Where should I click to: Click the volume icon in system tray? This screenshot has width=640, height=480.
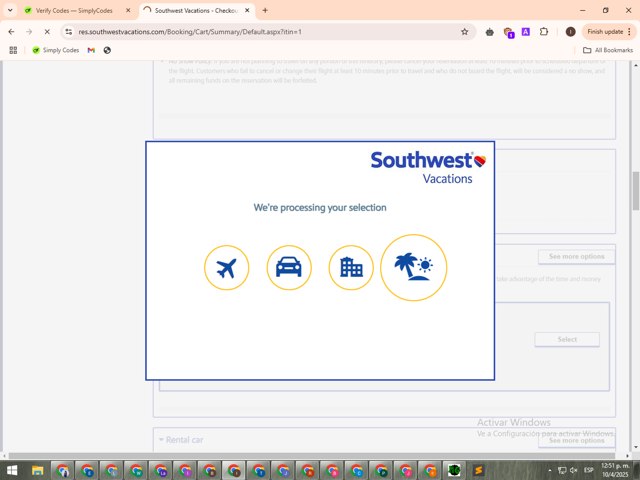coord(573,471)
